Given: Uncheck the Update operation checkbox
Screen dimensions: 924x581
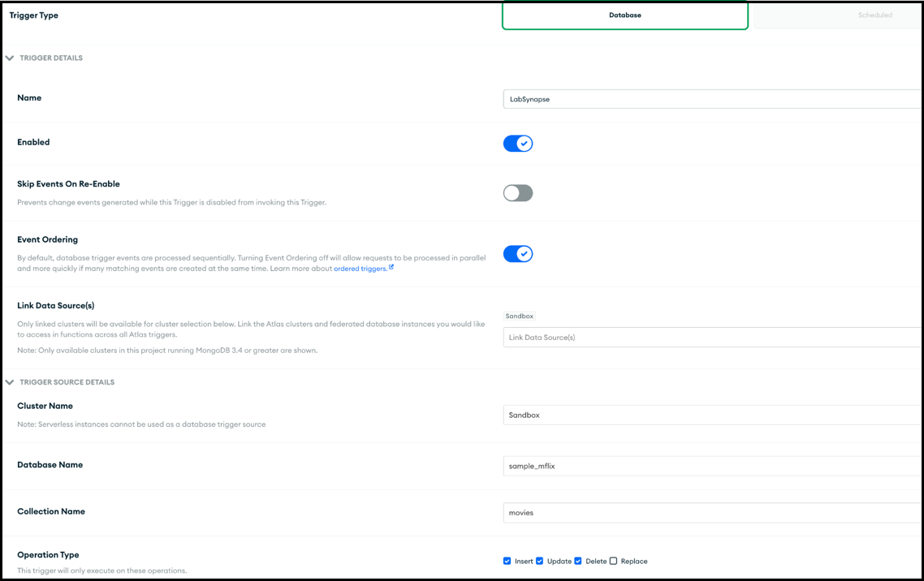Looking at the screenshot, I should 540,562.
